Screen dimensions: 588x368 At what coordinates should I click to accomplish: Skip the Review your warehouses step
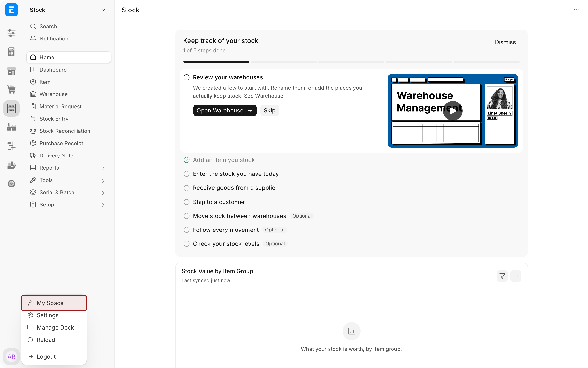tap(269, 110)
